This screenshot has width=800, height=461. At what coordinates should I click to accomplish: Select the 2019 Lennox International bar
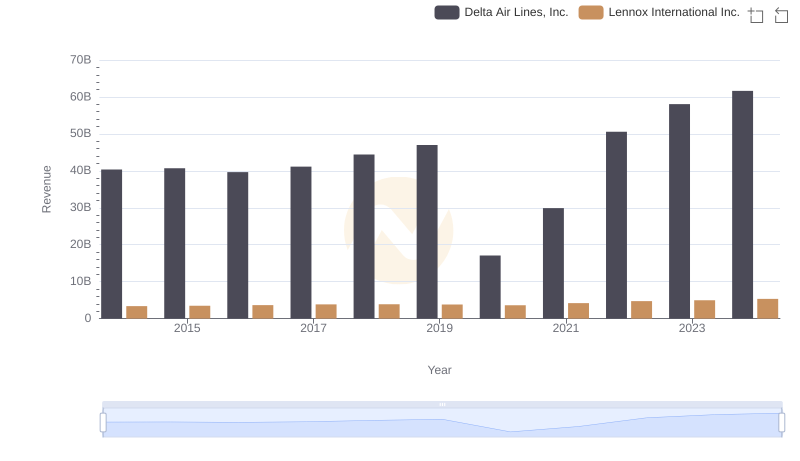click(x=452, y=312)
